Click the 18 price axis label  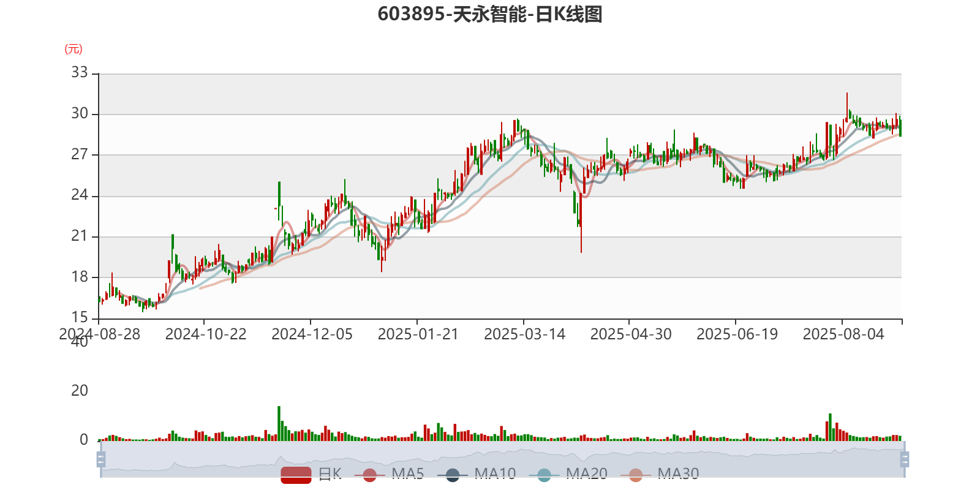[80, 276]
